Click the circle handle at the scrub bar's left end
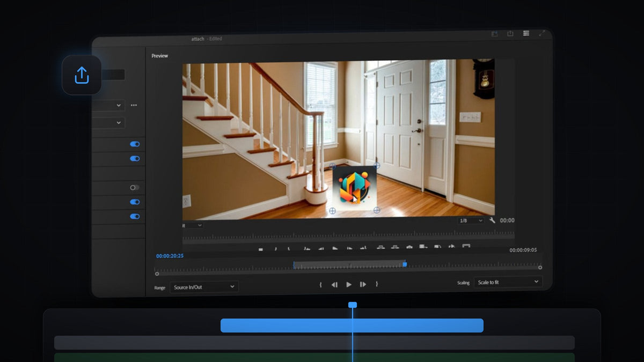This screenshot has height=362, width=644. coord(157,274)
